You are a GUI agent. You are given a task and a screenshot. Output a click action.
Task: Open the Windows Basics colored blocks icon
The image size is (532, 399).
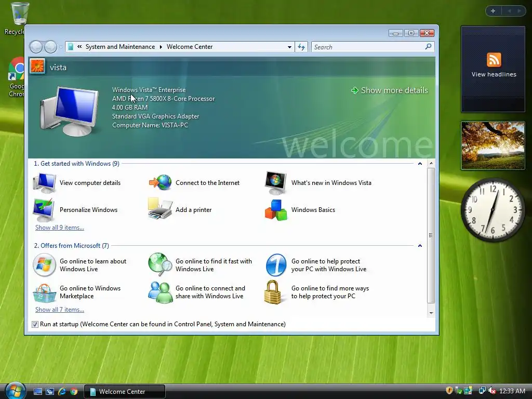click(276, 210)
